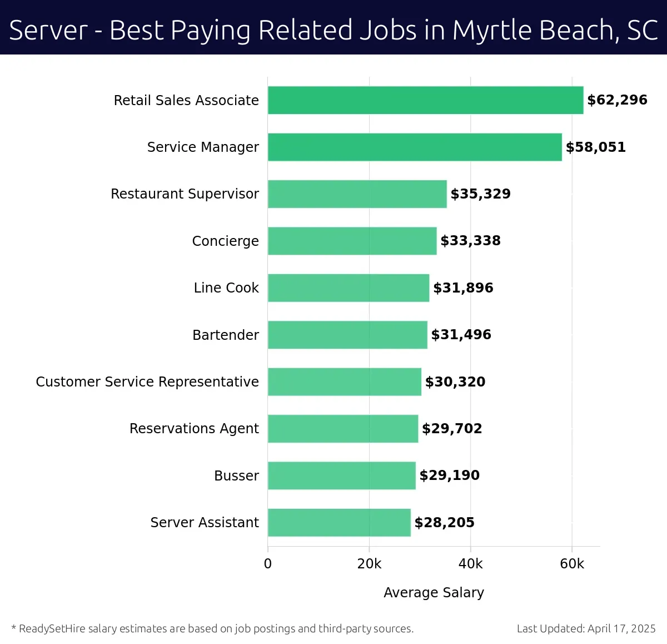Select the $29,702 salary value
The image size is (667, 644).
[452, 429]
